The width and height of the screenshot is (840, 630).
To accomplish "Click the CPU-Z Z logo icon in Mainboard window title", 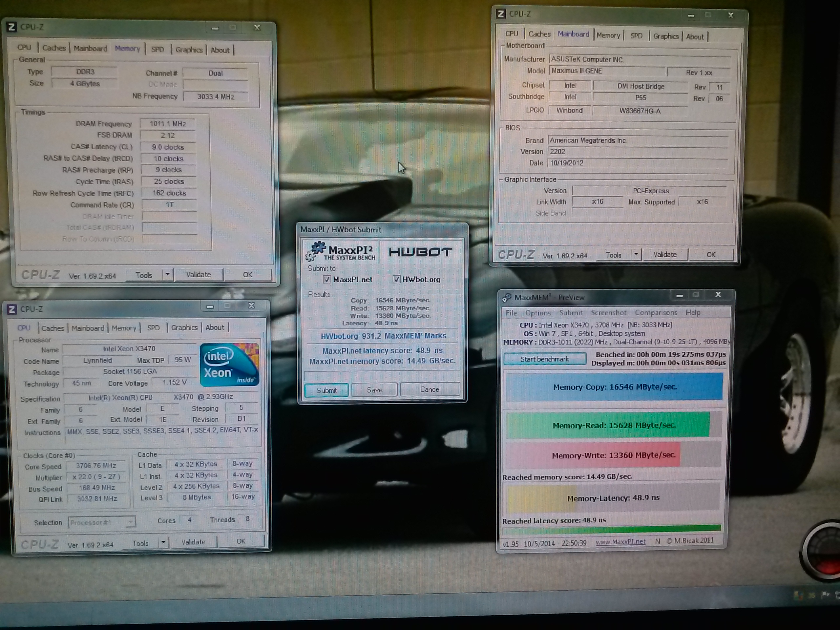I will [501, 14].
